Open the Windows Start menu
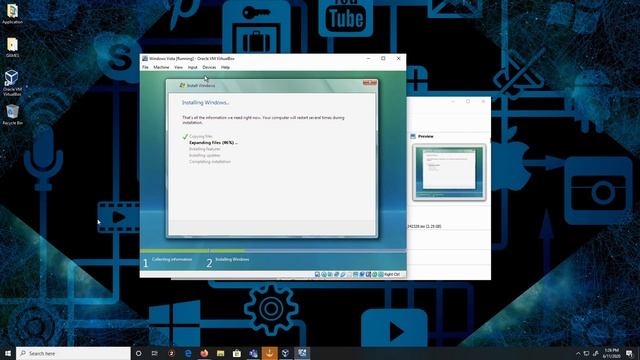Screen dimensions: 640x360 pos(8,353)
